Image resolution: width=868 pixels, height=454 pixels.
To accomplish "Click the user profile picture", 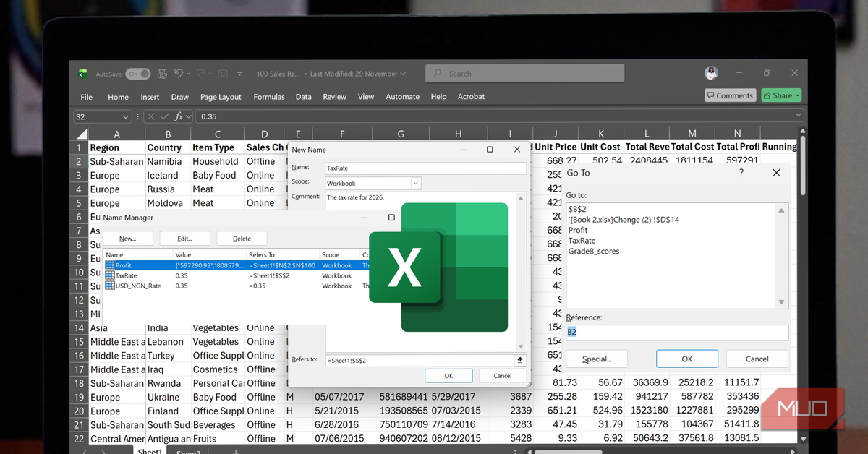I will (x=711, y=74).
